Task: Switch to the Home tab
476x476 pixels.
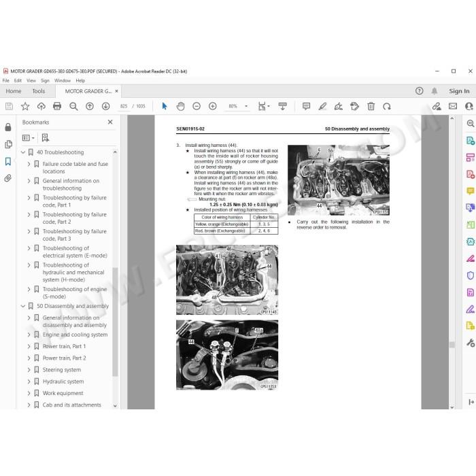Action: point(14,91)
